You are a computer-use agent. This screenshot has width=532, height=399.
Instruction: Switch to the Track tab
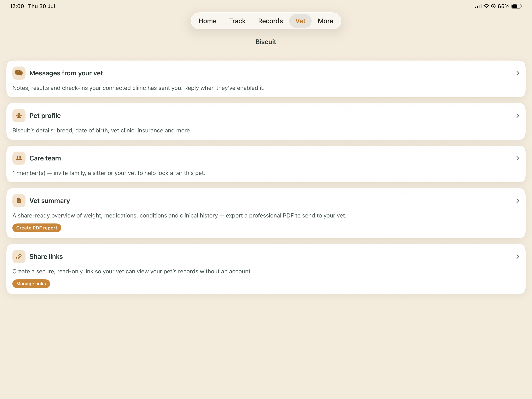point(237,21)
